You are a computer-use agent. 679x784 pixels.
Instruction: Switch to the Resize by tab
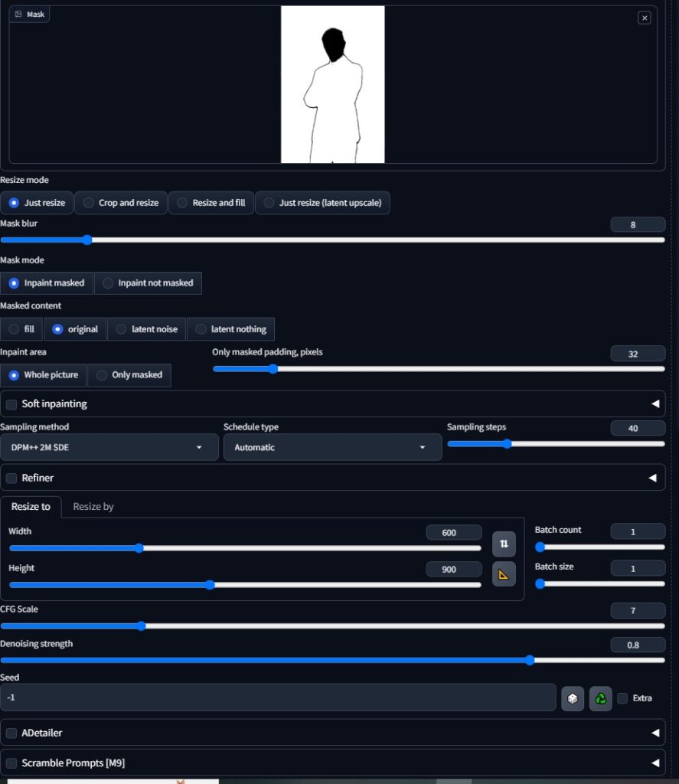point(93,507)
